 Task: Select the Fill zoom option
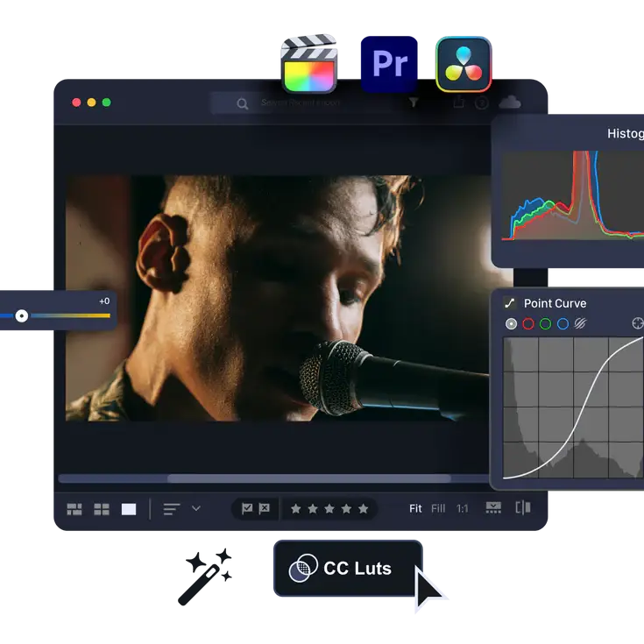pos(438,509)
